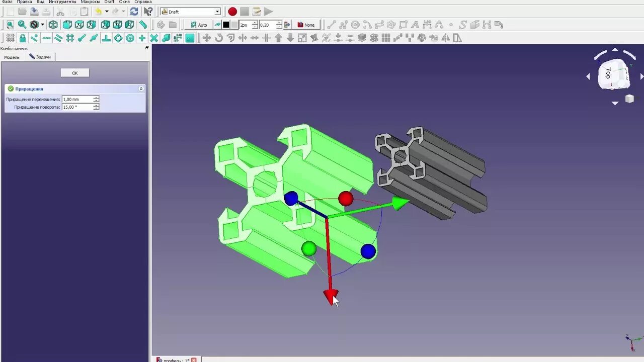Click the Auto working plane button

tap(199, 25)
